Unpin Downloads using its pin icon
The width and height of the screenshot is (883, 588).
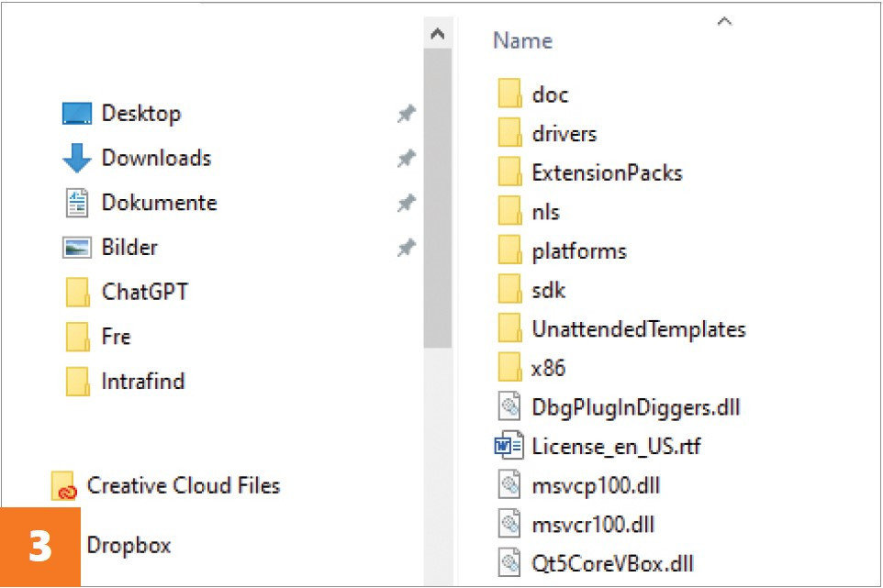[x=406, y=158]
